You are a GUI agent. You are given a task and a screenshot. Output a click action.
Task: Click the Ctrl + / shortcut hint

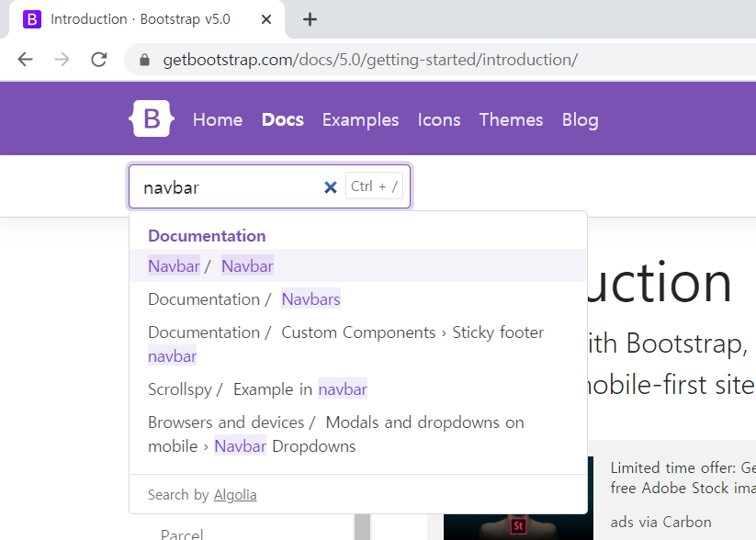click(374, 186)
